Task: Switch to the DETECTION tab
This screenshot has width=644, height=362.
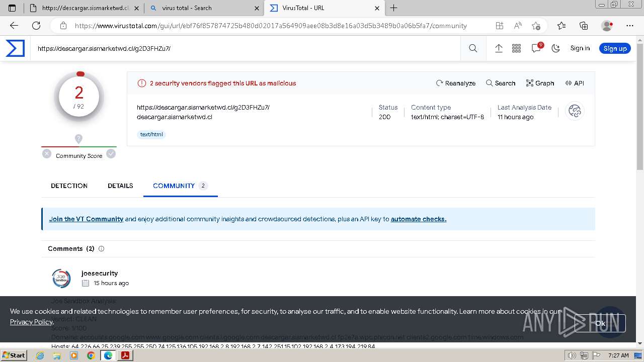Action: [x=69, y=186]
